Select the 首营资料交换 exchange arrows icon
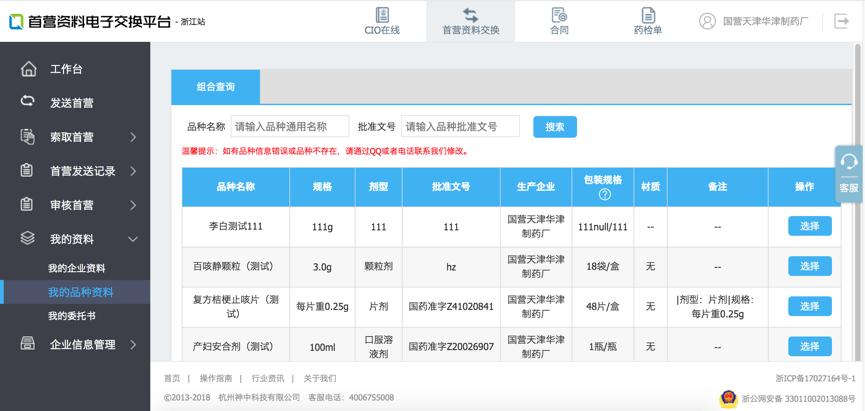 tap(471, 15)
